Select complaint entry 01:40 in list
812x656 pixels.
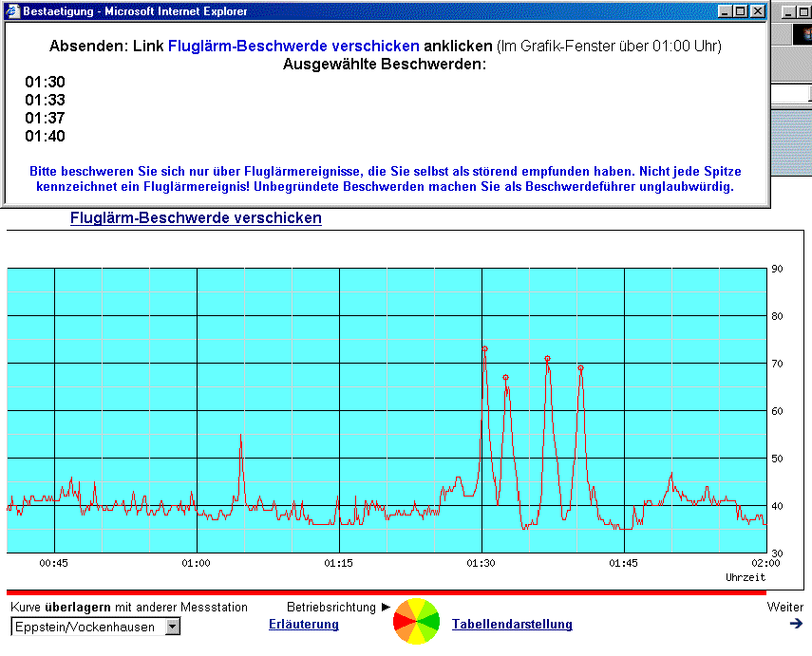click(x=45, y=136)
